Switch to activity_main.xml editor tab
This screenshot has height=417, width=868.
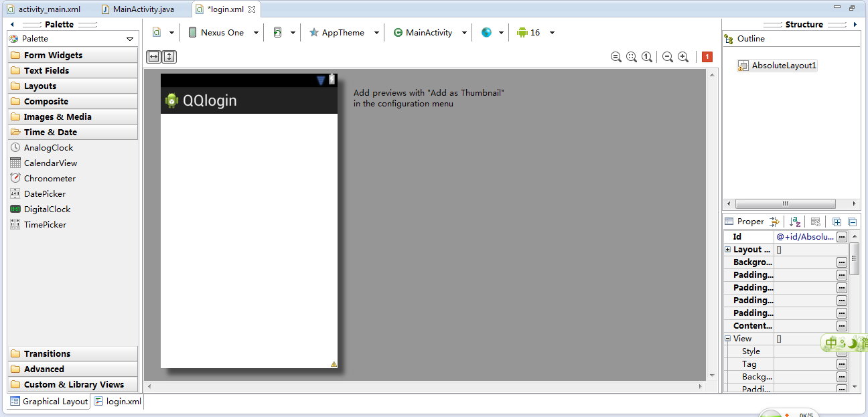coord(44,9)
